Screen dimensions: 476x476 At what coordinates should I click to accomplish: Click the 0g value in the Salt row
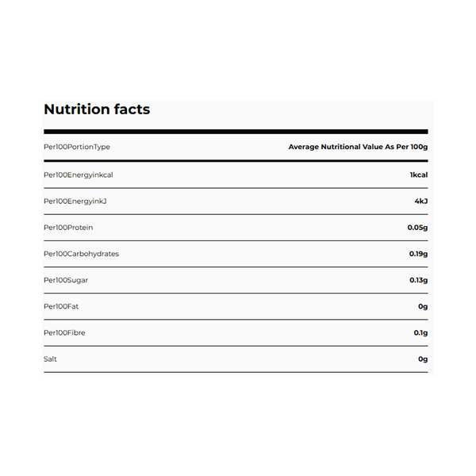click(423, 359)
